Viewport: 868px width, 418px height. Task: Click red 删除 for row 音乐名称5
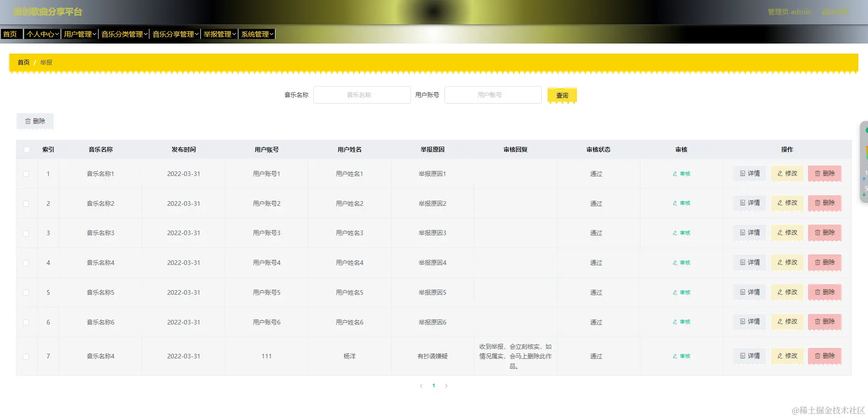click(x=824, y=292)
